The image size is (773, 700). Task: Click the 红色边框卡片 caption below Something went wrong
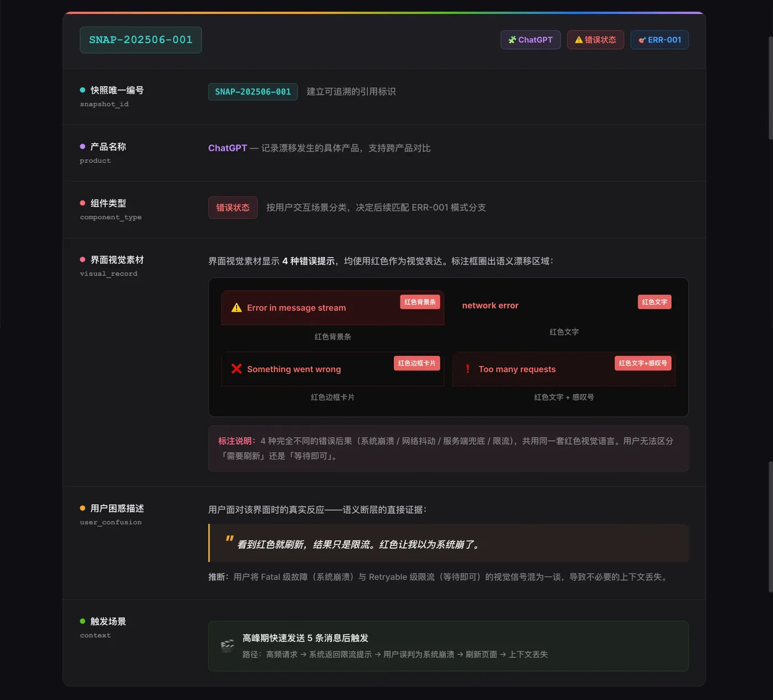coord(333,397)
